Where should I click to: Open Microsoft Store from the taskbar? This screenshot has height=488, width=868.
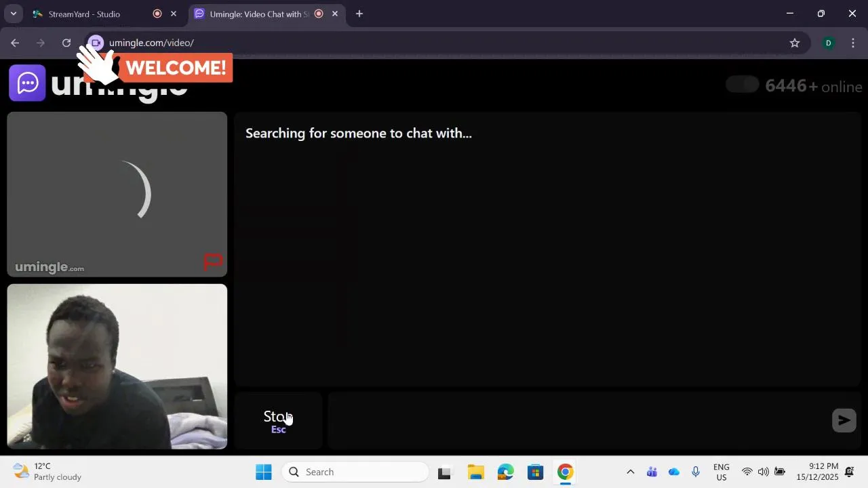click(x=536, y=472)
